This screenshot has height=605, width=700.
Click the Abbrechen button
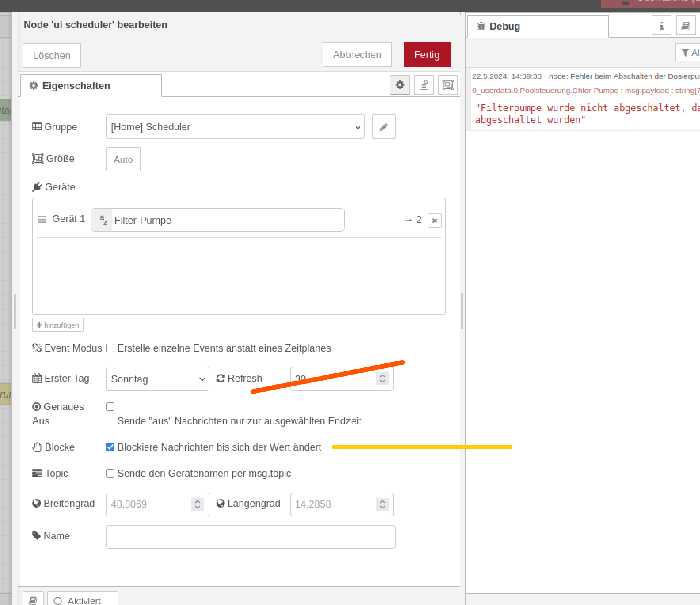click(357, 55)
